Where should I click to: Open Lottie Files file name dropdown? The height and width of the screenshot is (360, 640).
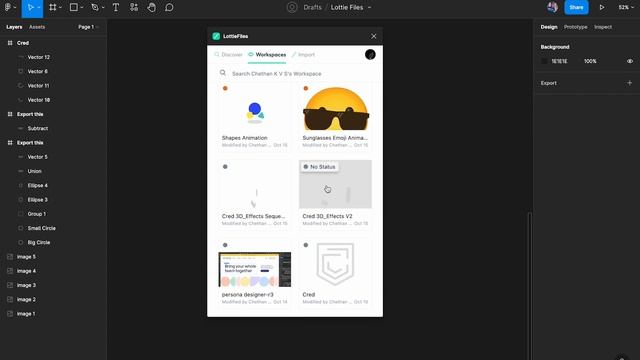369,7
